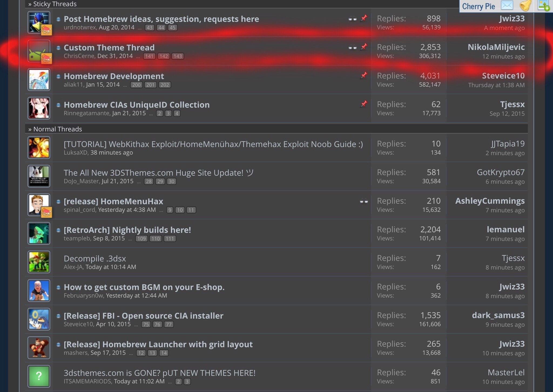Open 3dsthemes.com is GONE thread
Image resolution: width=553 pixels, height=392 pixels.
click(160, 373)
